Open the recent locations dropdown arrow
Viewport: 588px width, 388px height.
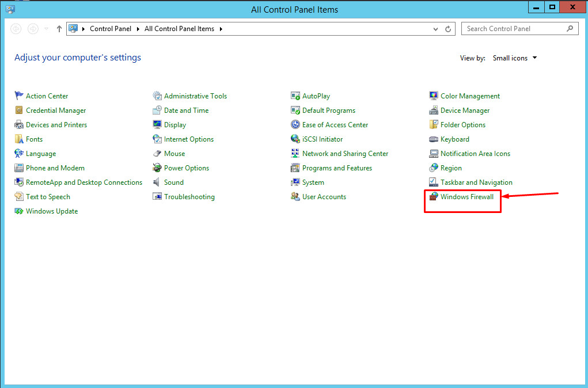click(x=47, y=29)
